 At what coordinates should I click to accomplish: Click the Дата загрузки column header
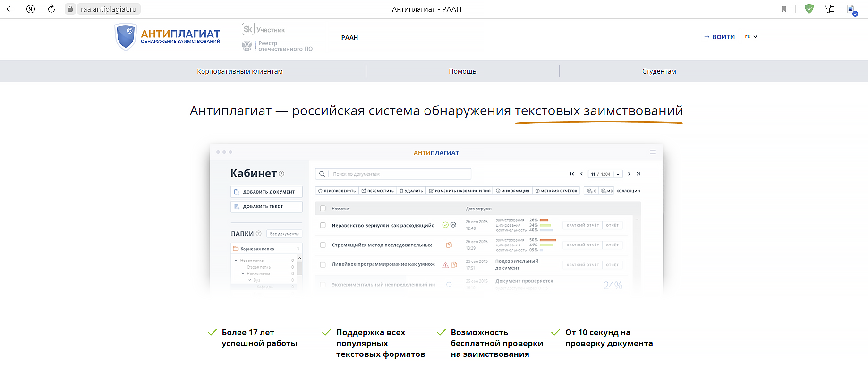tap(478, 208)
